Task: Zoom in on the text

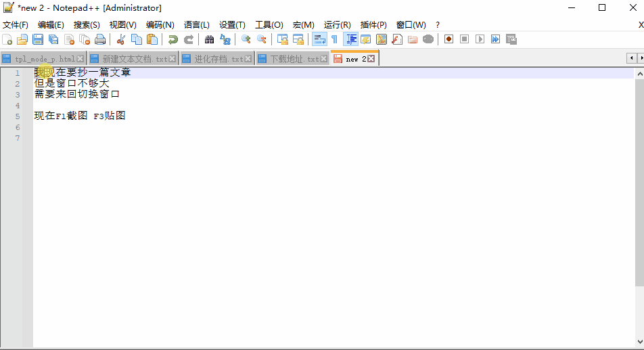Action: tap(246, 39)
